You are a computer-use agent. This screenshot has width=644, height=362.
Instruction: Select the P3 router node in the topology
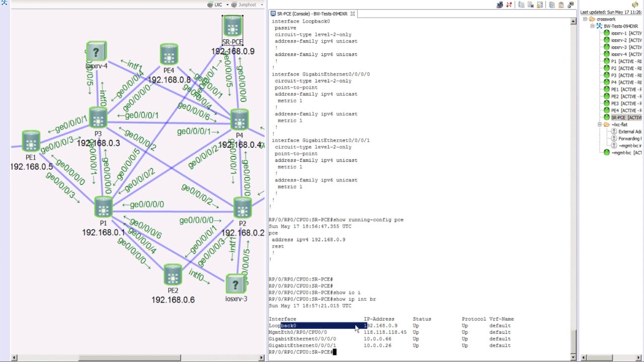(x=98, y=118)
